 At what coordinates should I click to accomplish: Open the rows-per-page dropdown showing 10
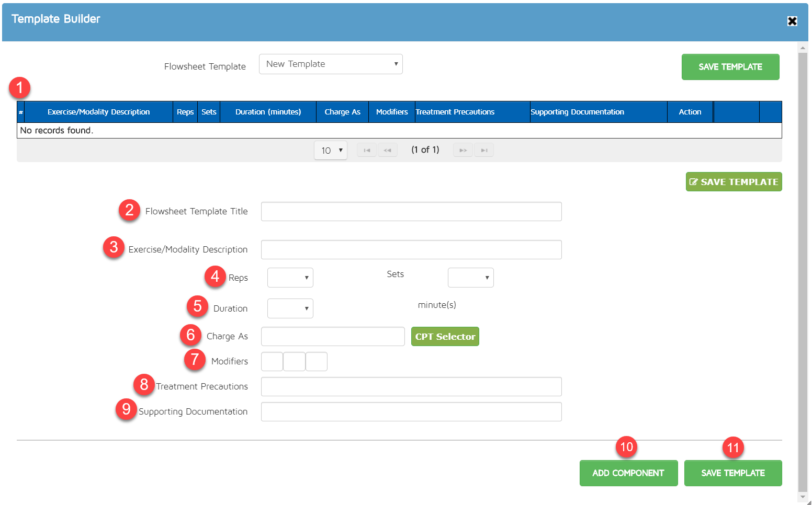331,151
